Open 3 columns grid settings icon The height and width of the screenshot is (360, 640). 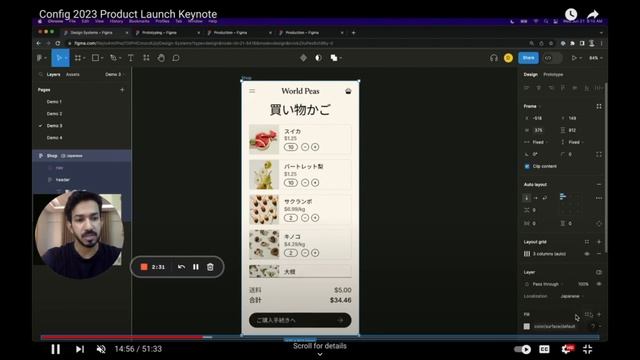click(527, 254)
